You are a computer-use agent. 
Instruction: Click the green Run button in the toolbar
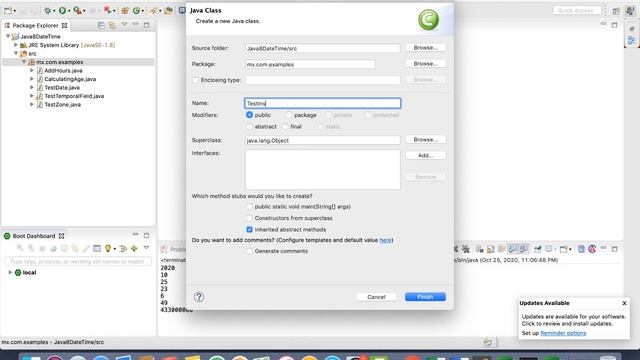click(62, 10)
